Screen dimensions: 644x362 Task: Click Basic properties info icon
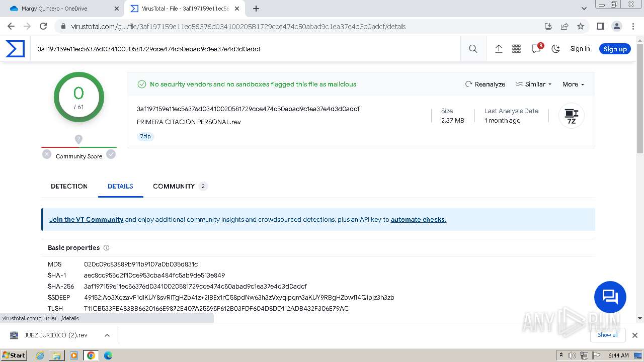pyautogui.click(x=106, y=248)
